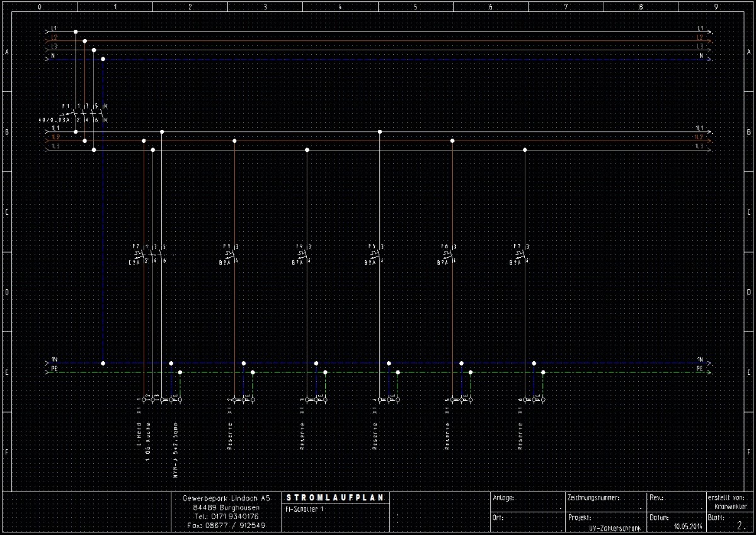This screenshot has height=535, width=756.
Task: Click the Tel.: 0171 9340176 line
Action: [x=226, y=516]
